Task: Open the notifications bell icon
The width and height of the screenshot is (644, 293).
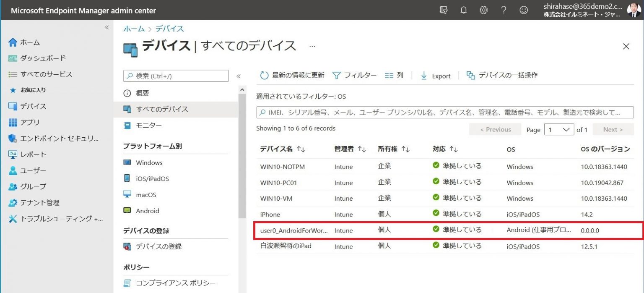Action: coord(463,9)
